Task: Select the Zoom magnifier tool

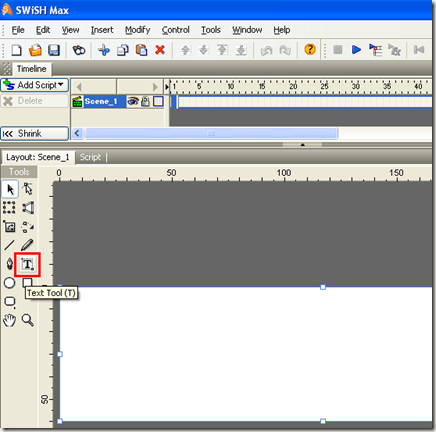Action: coord(27,320)
